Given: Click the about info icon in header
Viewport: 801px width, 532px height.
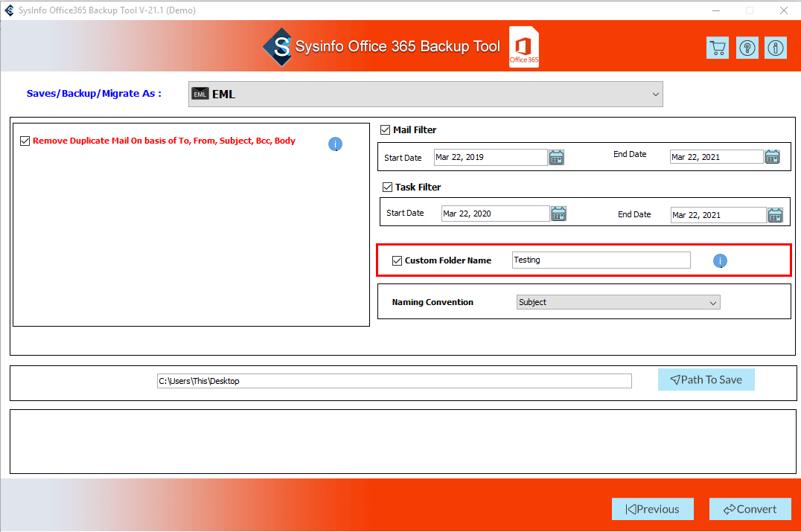Looking at the screenshot, I should tap(776, 48).
